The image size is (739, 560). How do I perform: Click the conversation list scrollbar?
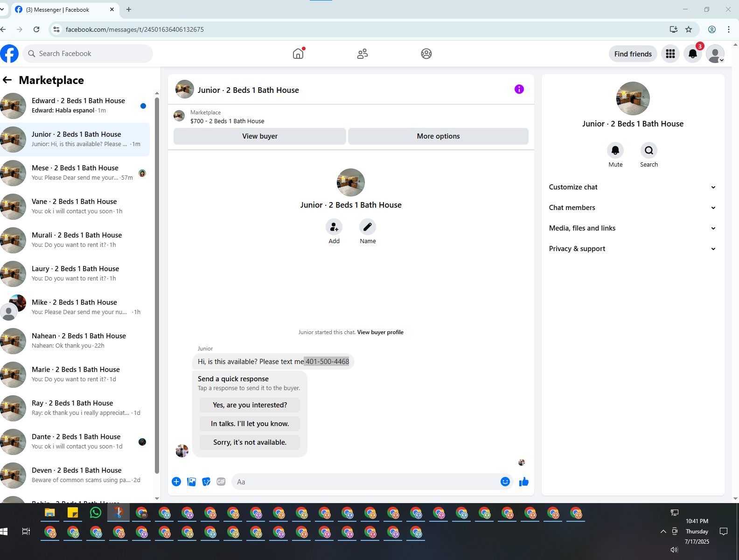point(157,286)
